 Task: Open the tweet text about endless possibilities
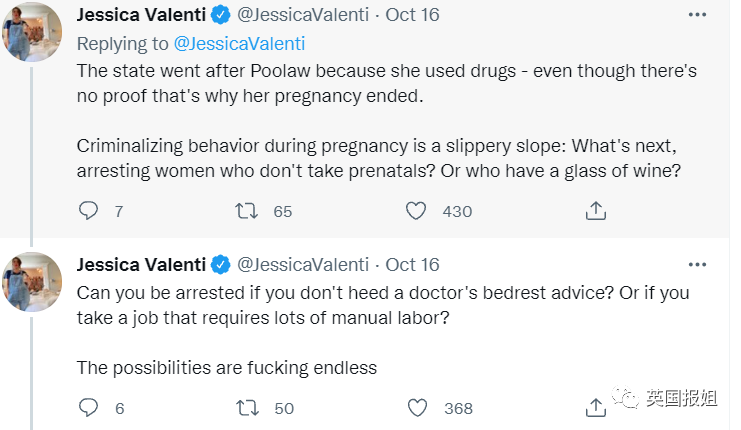227,367
